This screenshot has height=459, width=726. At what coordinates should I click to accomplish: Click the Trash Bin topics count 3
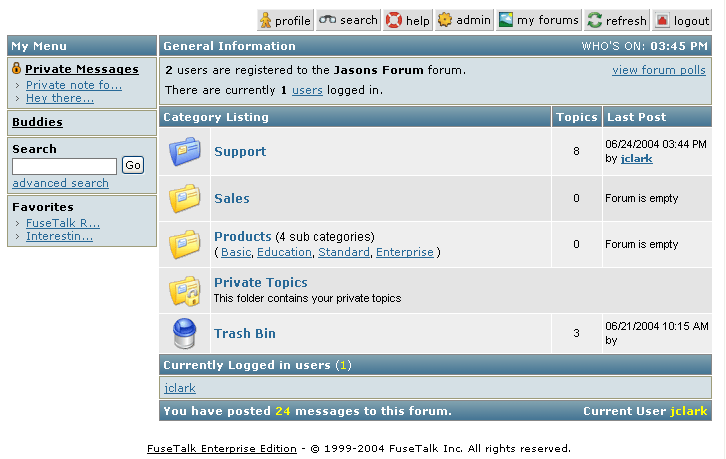point(576,333)
